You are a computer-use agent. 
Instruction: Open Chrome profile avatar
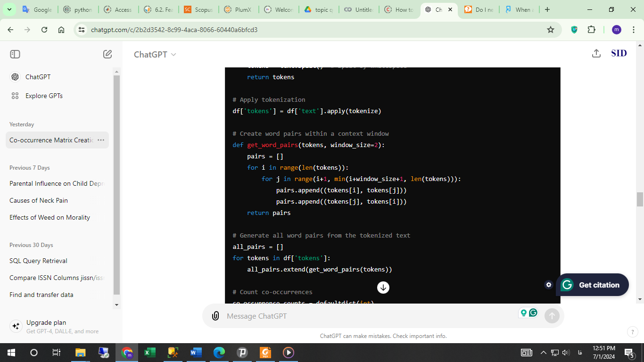pos(617,30)
